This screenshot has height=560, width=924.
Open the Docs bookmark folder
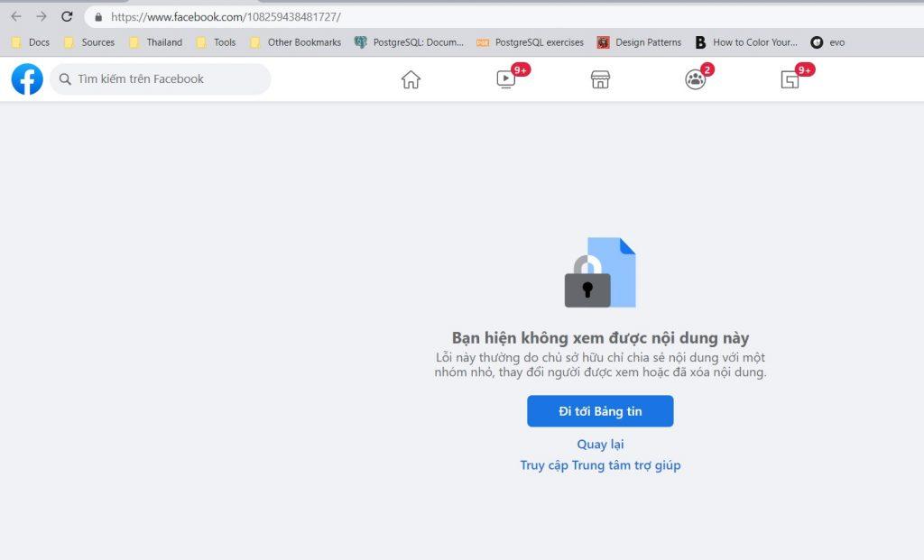coord(31,42)
